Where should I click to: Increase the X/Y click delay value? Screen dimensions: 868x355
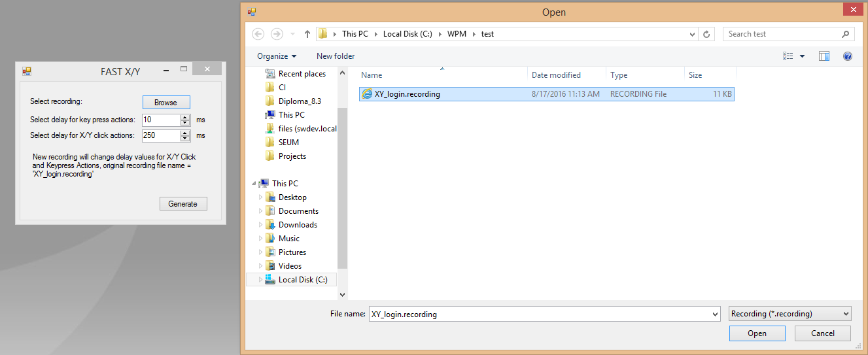pos(185,133)
